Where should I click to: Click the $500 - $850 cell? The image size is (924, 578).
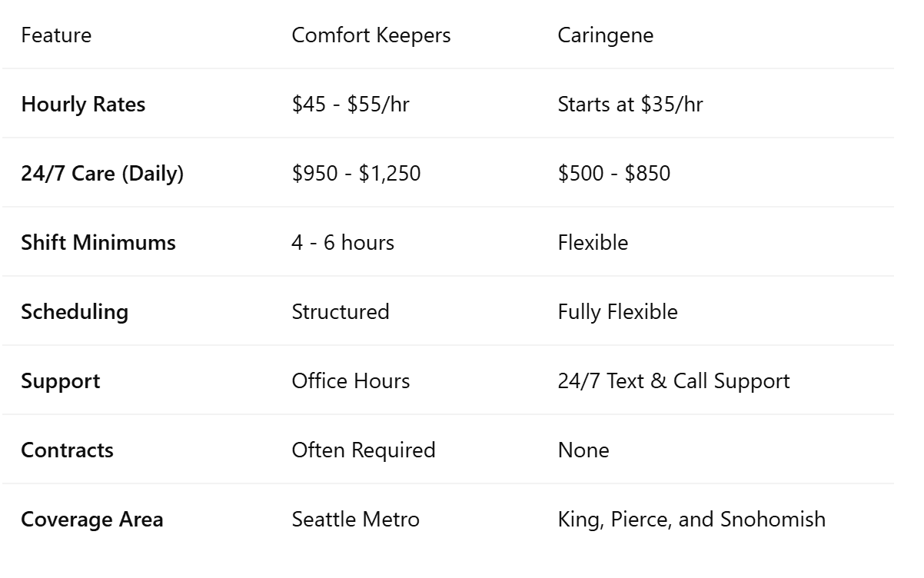pyautogui.click(x=614, y=174)
